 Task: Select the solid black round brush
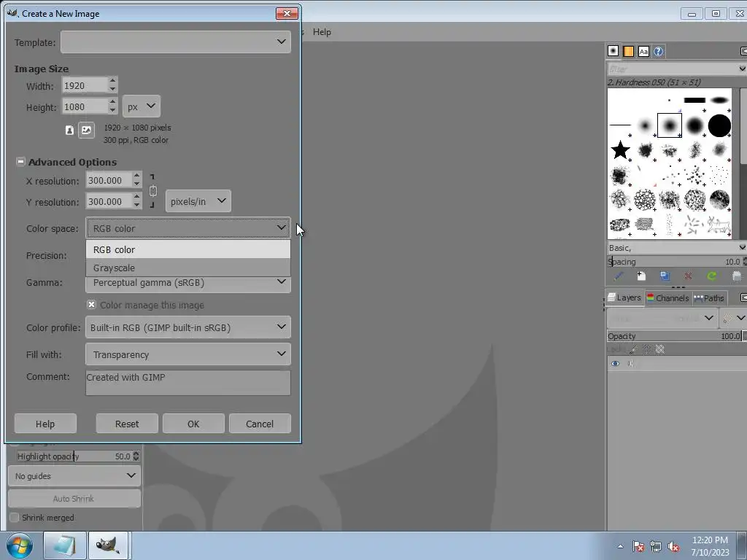point(719,125)
